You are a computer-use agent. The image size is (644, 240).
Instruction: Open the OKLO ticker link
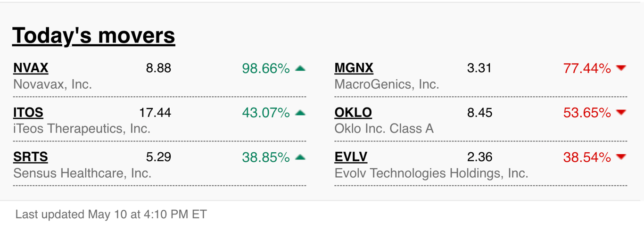tap(353, 113)
